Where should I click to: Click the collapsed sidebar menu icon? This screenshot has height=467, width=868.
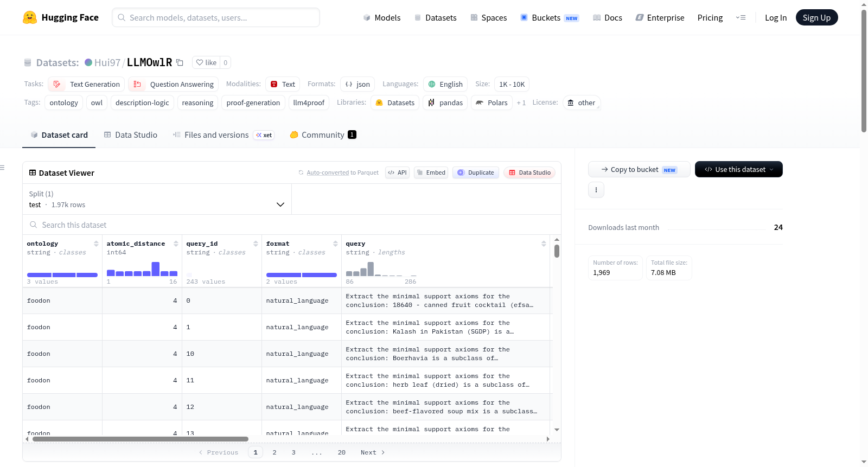(x=2, y=168)
